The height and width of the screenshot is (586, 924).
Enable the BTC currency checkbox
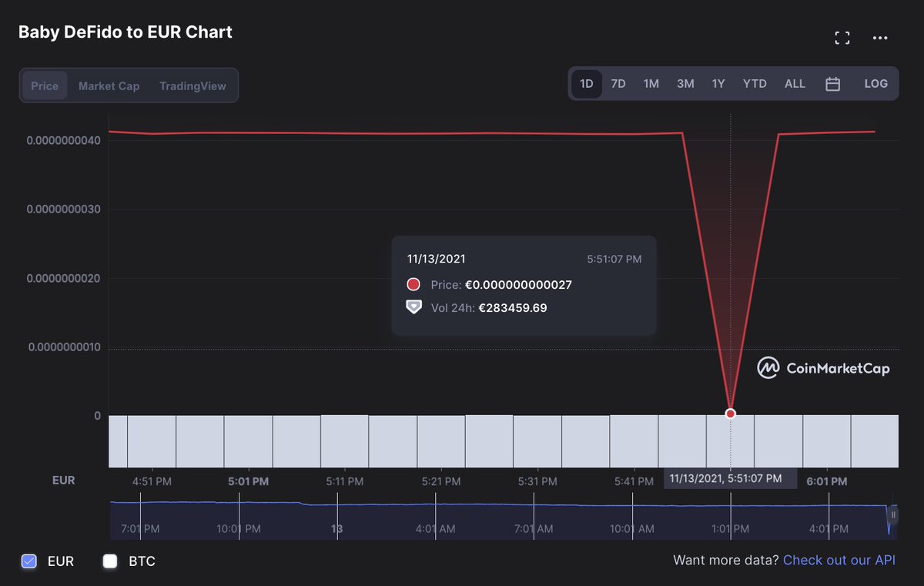[110, 561]
